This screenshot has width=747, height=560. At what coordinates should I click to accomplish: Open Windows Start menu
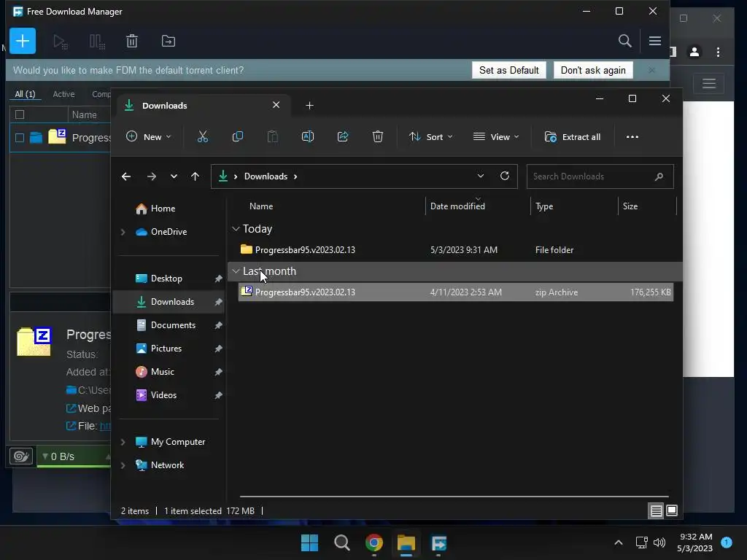click(309, 542)
